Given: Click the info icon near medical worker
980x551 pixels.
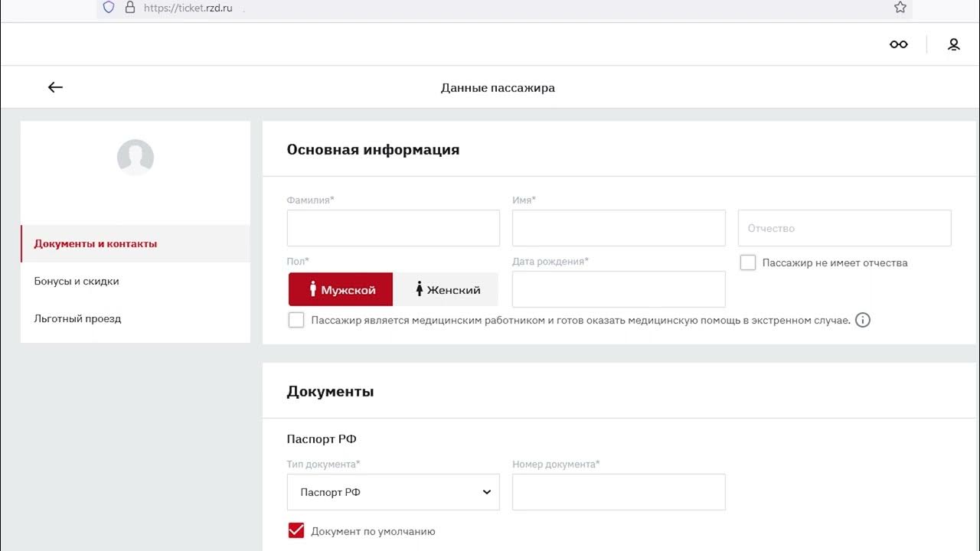Looking at the screenshot, I should click(863, 320).
